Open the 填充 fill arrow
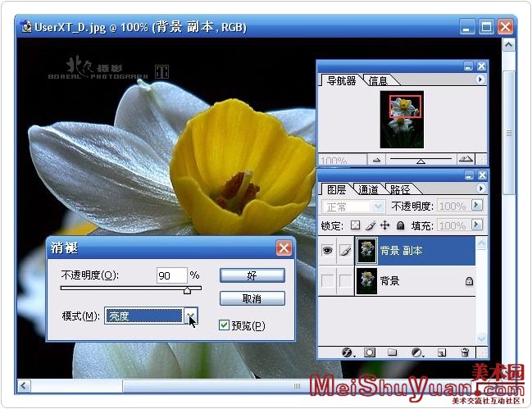 click(477, 225)
